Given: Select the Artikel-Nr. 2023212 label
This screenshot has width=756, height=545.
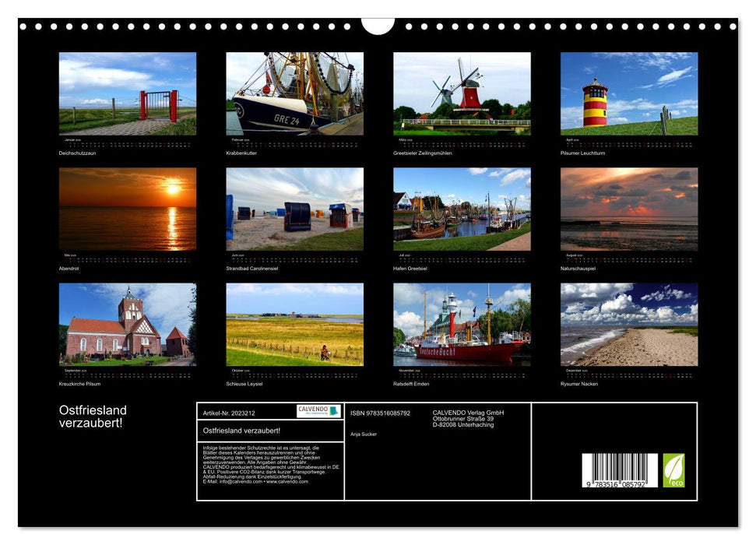Looking at the screenshot, I should [228, 414].
